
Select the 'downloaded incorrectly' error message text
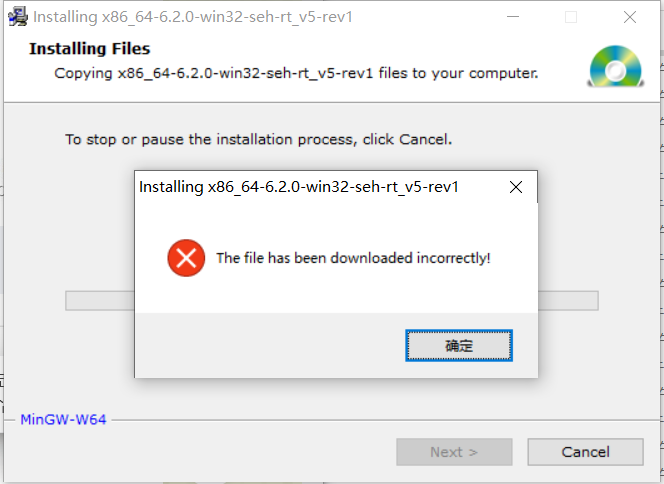point(353,258)
